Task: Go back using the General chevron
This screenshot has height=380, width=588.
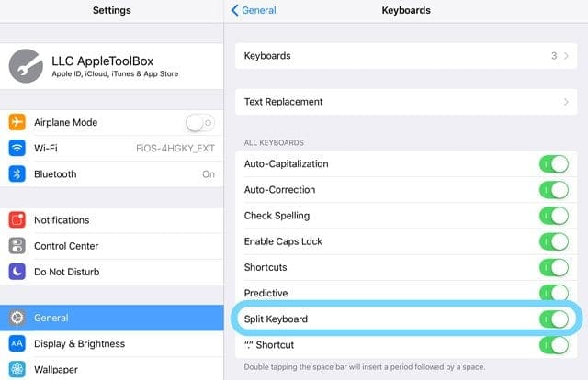Action: [x=235, y=10]
